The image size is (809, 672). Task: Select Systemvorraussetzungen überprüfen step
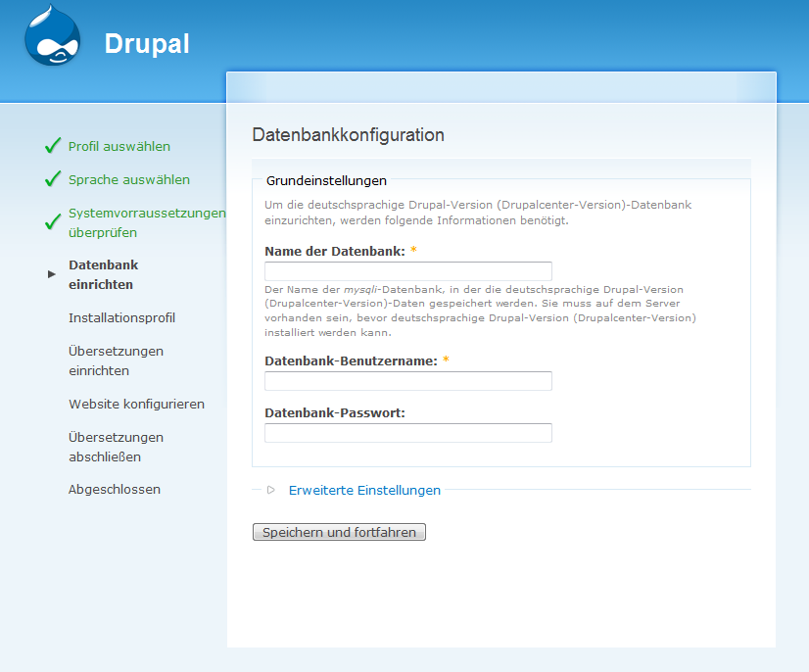tap(145, 222)
